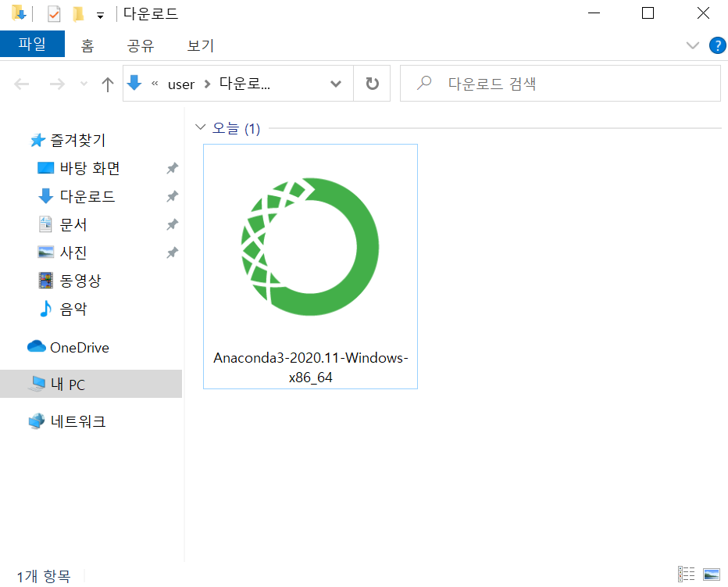This screenshot has width=728, height=587.
Task: Maximize the 다운로드 window
Action: [648, 13]
